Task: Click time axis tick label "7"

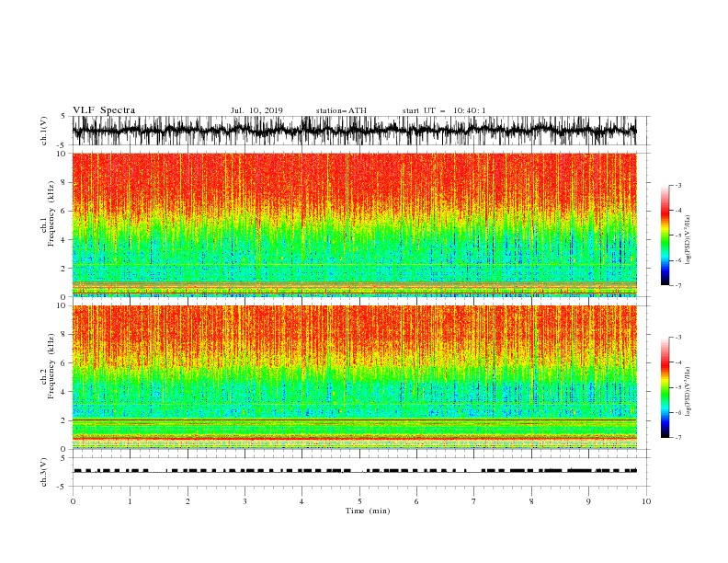Action: (x=474, y=501)
